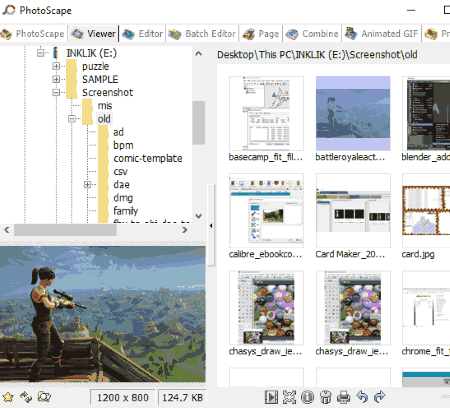
Task: Collapse the INKLIK (E:) drive node
Action: [40, 53]
